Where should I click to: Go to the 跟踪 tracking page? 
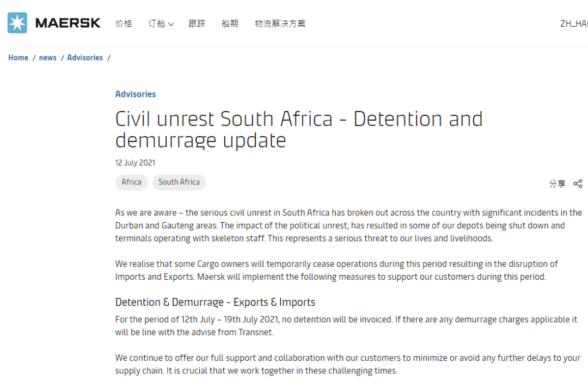click(197, 23)
